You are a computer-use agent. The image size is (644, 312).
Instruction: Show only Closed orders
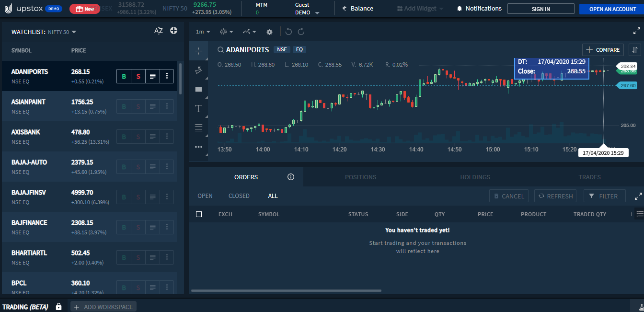click(x=239, y=196)
